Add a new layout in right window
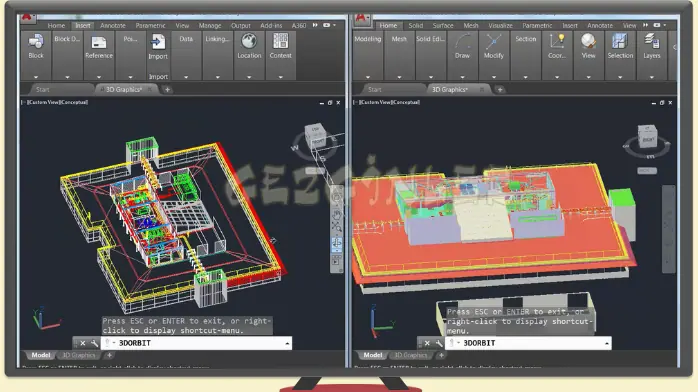Screen dimensions: 698x392 tap(441, 355)
